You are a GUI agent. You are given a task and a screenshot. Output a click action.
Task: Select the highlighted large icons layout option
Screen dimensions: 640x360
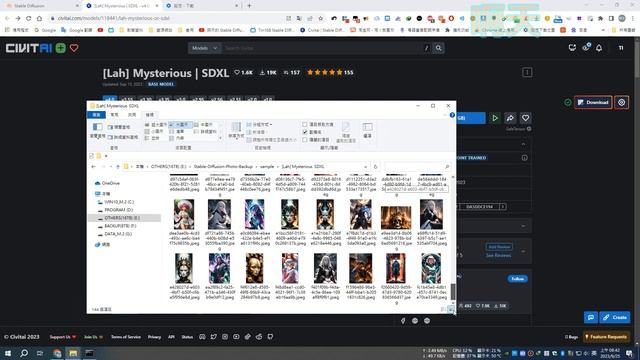point(180,124)
